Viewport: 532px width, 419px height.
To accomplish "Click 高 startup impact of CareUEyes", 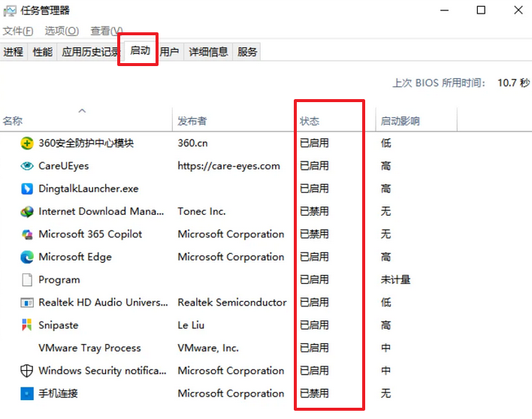I will (385, 166).
